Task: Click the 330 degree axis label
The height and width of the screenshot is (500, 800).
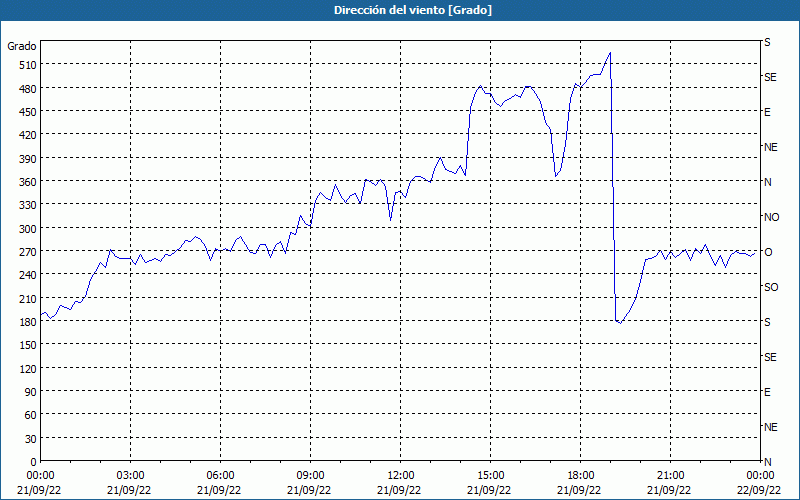Action: [x=28, y=205]
